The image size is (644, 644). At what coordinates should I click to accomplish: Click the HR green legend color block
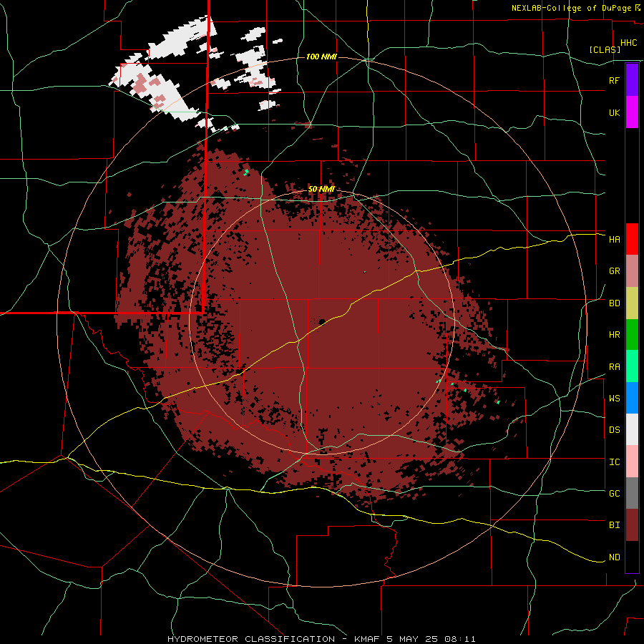pyautogui.click(x=632, y=334)
